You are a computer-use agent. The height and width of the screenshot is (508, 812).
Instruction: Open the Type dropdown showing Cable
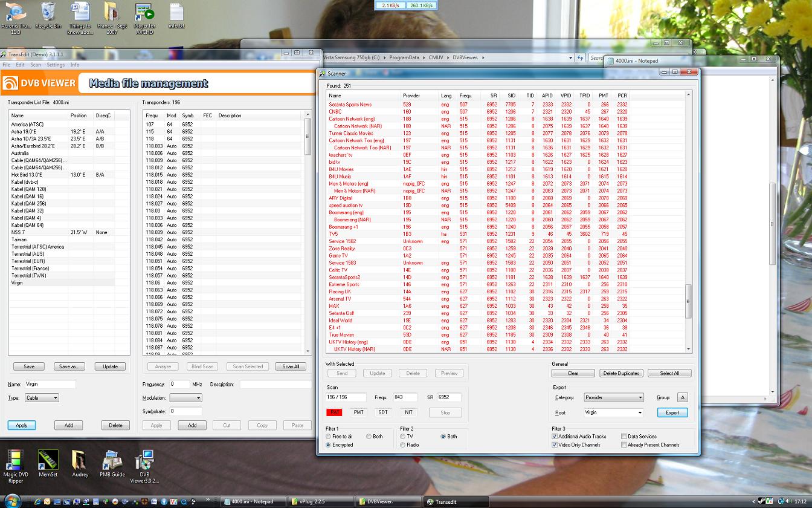point(42,398)
